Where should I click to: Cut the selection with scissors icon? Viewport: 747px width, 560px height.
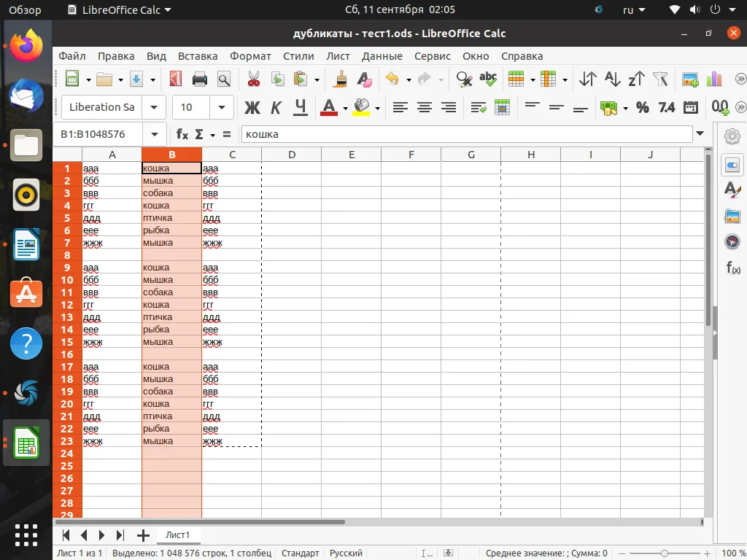[x=253, y=79]
